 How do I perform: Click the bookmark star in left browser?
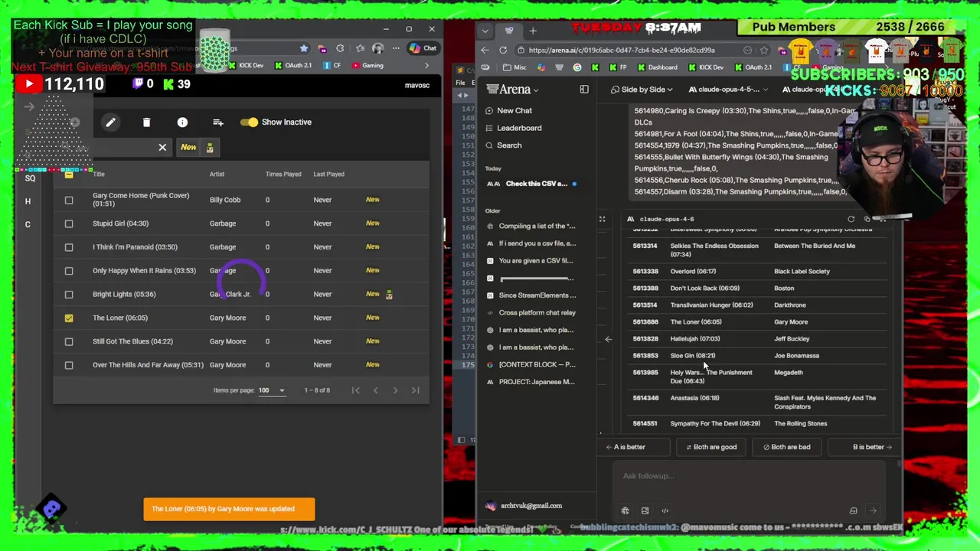tap(304, 48)
